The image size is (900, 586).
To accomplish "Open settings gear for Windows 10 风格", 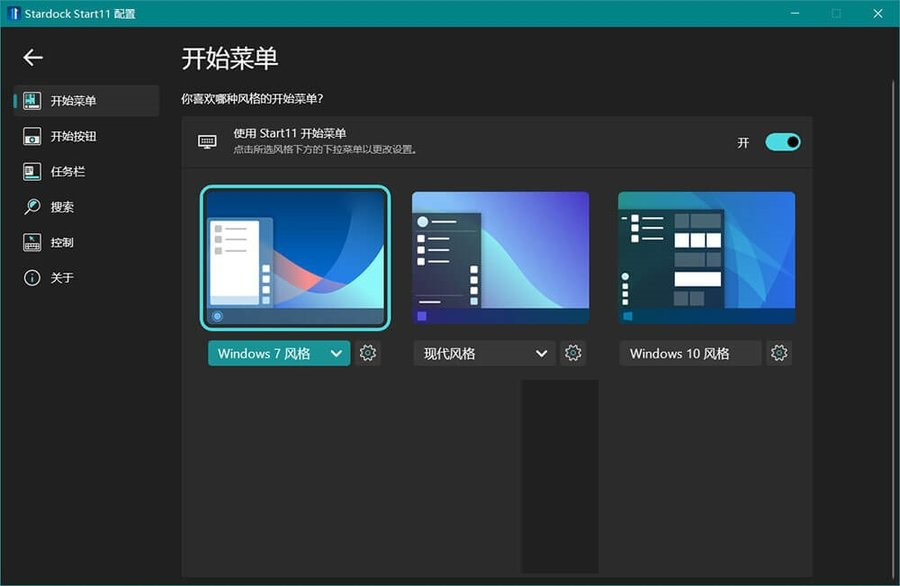I will tap(779, 353).
